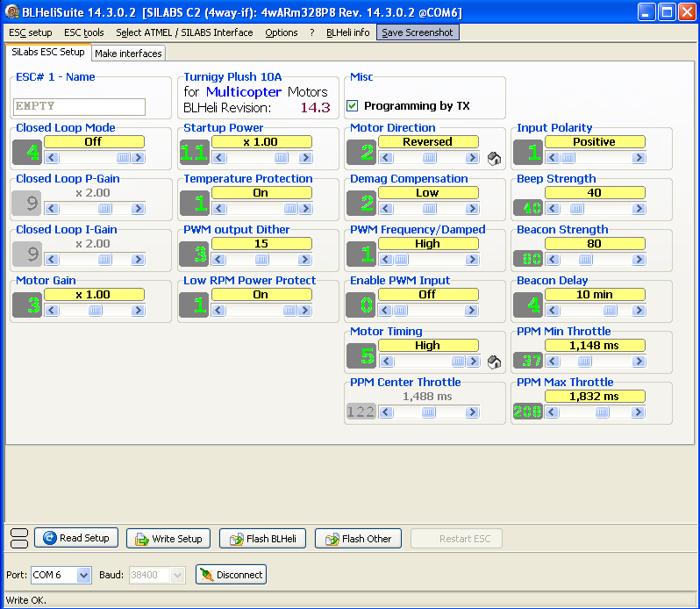
Task: Toggle the Programming by TX checkbox
Action: (x=353, y=106)
